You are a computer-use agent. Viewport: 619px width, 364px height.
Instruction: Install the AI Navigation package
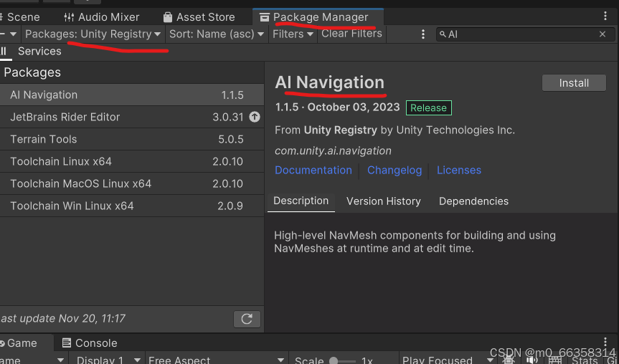click(x=574, y=83)
